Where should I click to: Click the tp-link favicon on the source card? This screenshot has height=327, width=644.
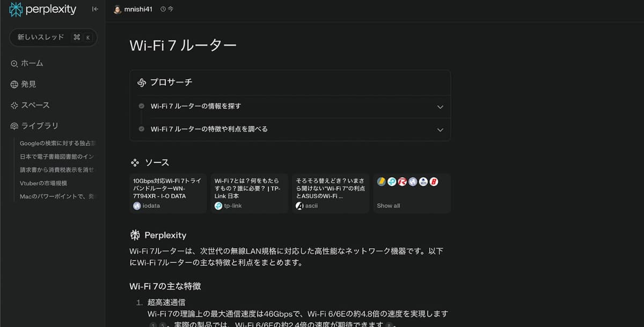(218, 205)
